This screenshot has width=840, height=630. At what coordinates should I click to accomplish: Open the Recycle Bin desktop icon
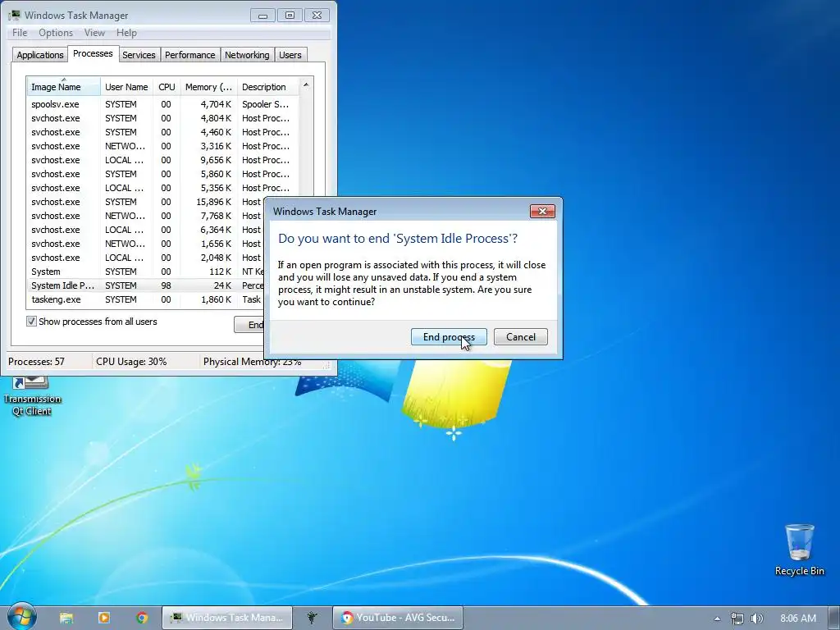(799, 550)
